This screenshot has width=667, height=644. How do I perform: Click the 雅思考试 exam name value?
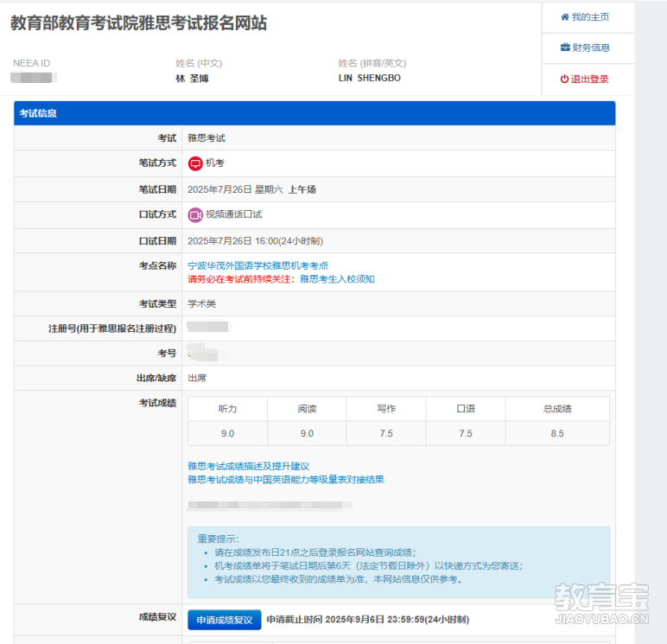[206, 138]
